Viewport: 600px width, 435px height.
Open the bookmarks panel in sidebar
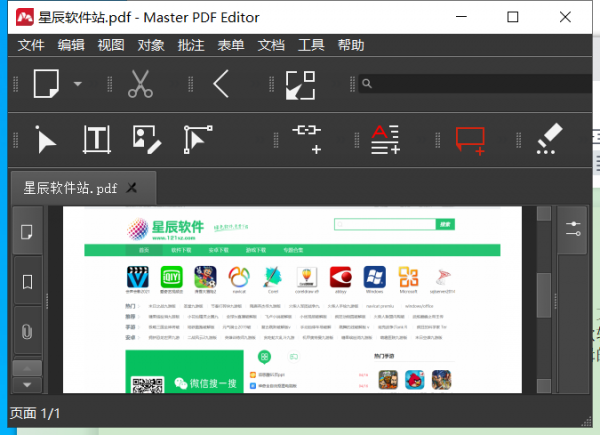pyautogui.click(x=27, y=282)
